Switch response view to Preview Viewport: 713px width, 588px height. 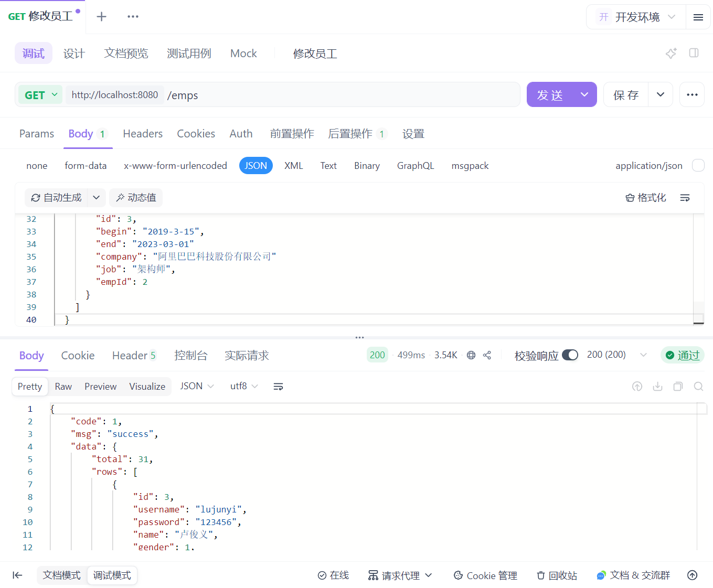101,387
